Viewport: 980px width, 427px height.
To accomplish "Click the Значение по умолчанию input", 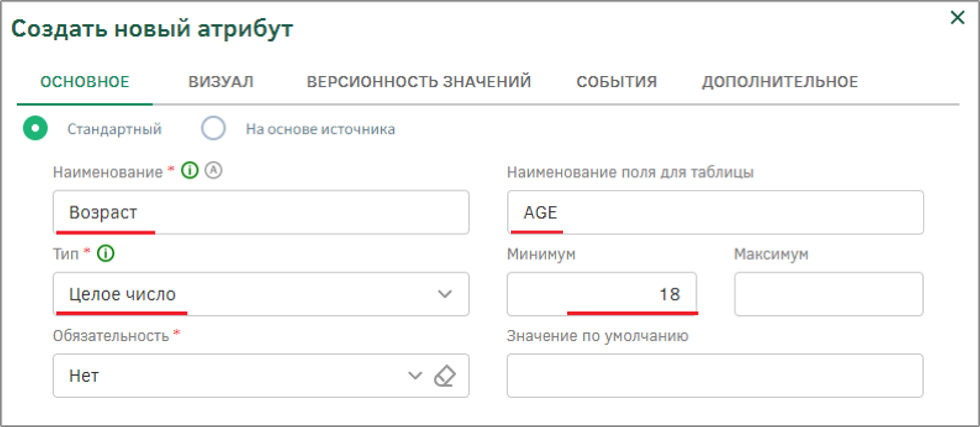I will click(715, 375).
